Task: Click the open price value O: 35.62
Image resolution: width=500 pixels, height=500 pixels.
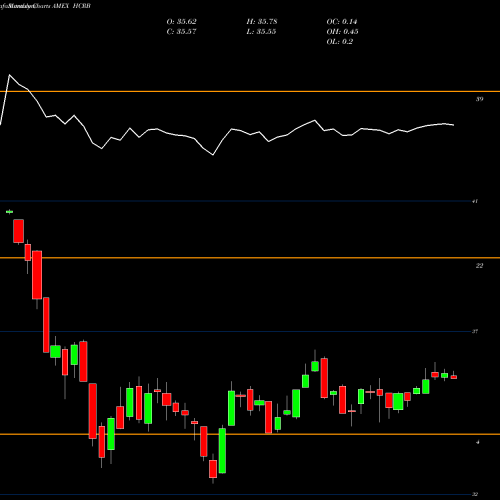Action: point(182,22)
